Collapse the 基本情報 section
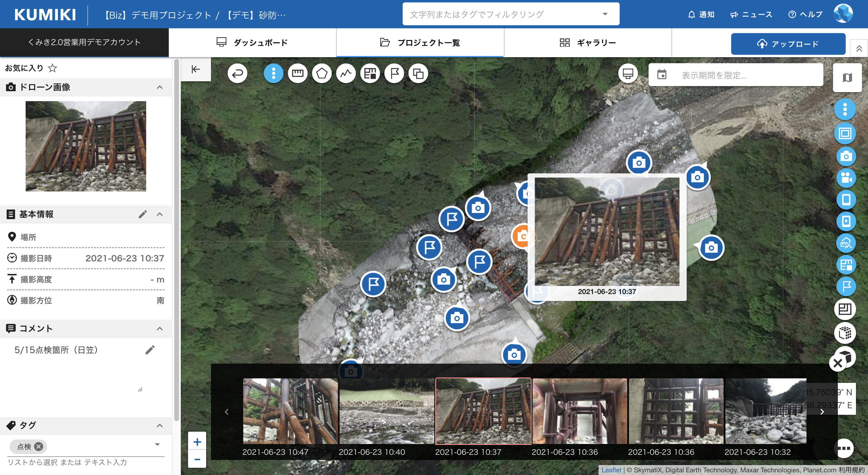The image size is (868, 475). click(x=160, y=214)
